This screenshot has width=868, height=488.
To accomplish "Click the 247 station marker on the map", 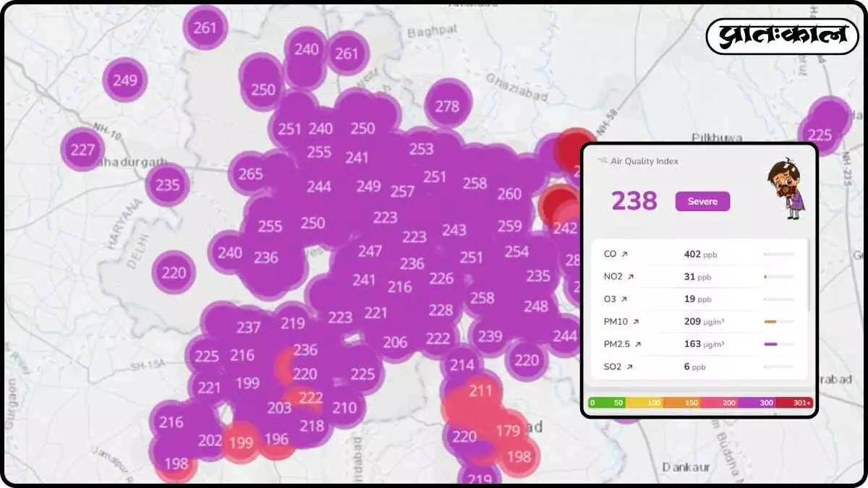I will [x=370, y=252].
